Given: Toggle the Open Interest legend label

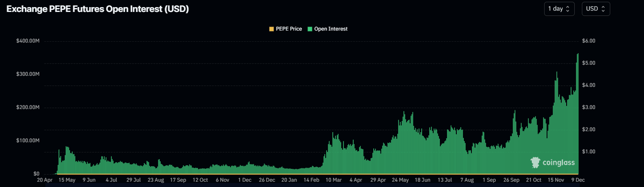Looking at the screenshot, I should pos(331,29).
